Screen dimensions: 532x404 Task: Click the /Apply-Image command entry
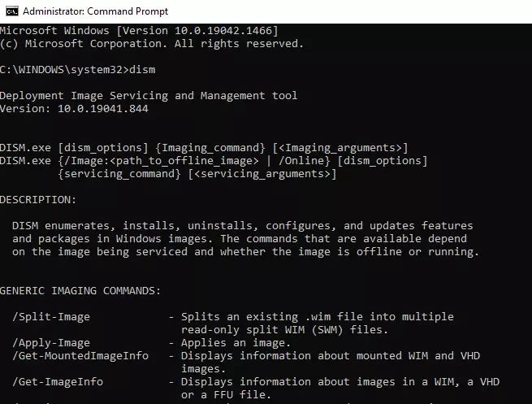[x=51, y=343]
